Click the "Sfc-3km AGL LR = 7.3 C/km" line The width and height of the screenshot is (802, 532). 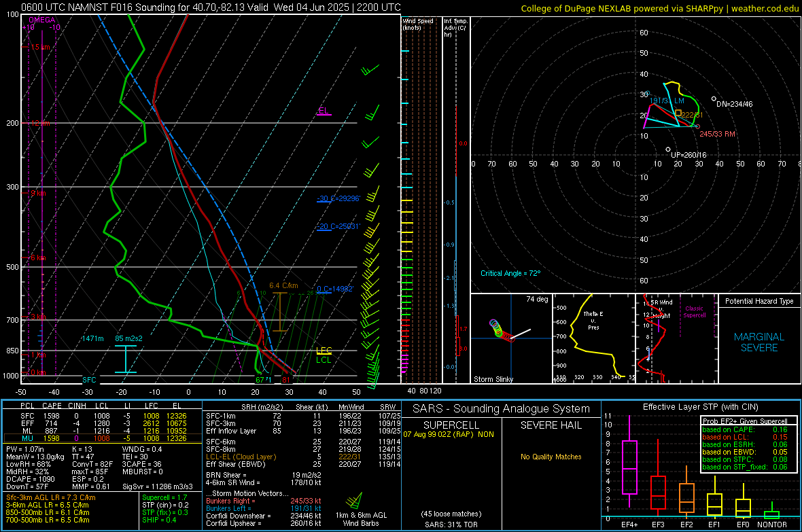(x=51, y=498)
